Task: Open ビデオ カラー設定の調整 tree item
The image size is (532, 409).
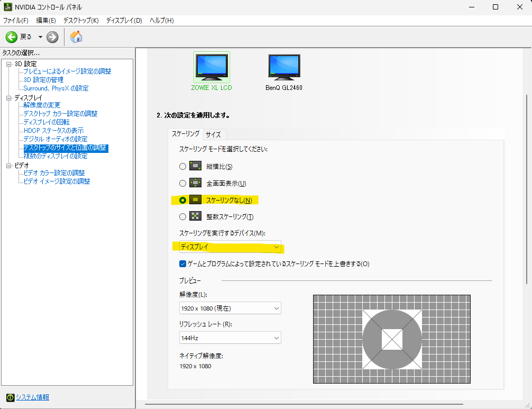Action: tap(54, 173)
